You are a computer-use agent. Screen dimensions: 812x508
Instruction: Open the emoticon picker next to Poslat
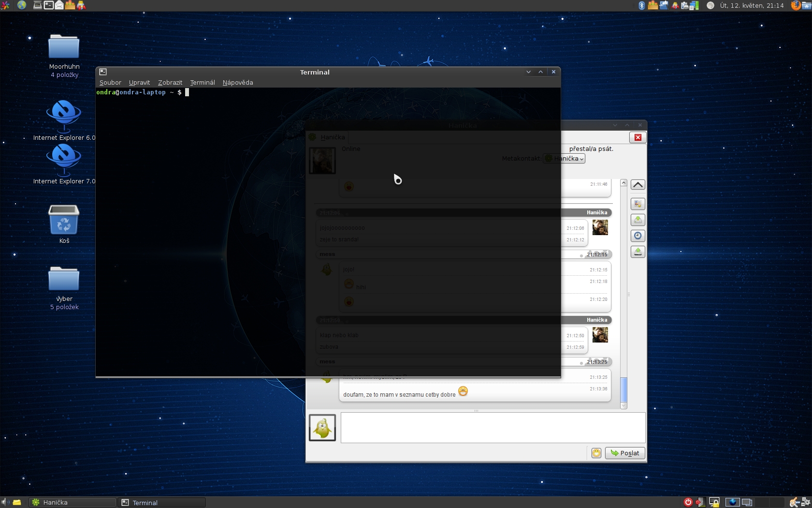596,453
